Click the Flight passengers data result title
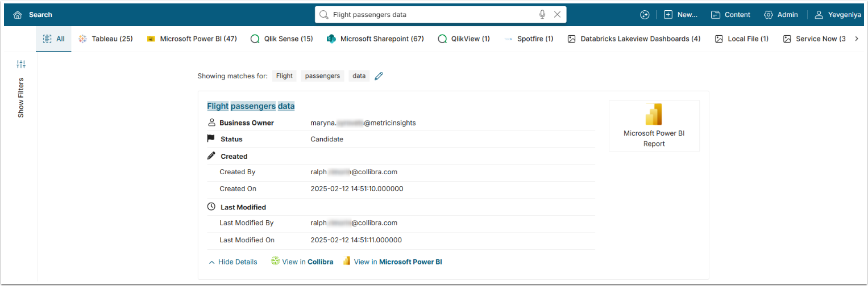This screenshot has height=286, width=868. click(x=251, y=106)
